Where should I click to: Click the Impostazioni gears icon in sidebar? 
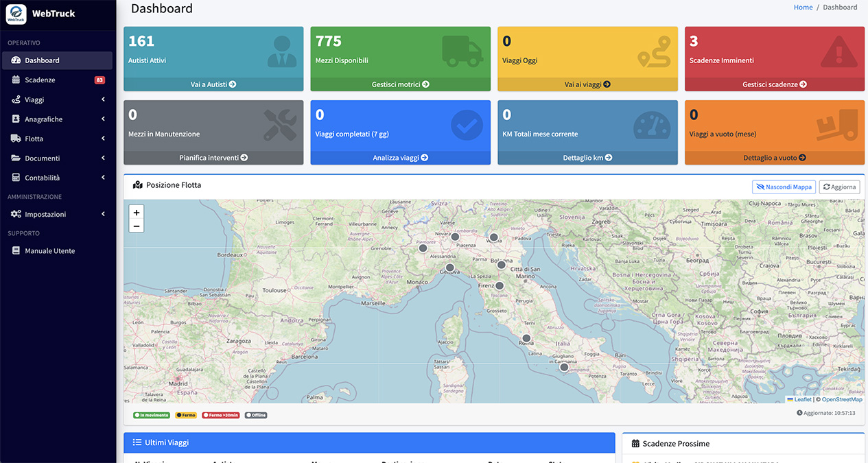[16, 214]
